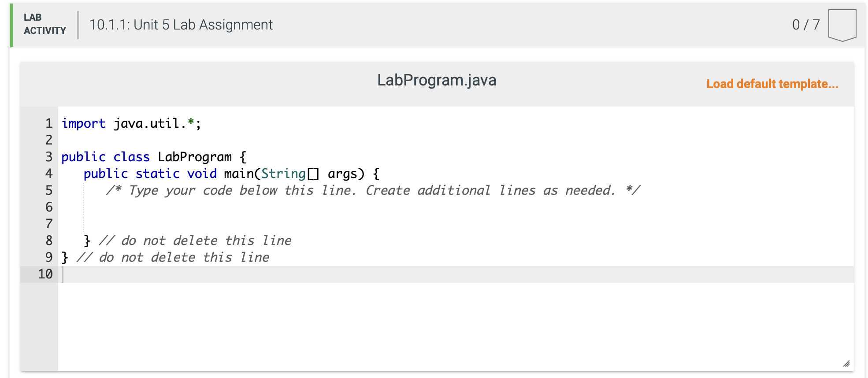Grab the editor resize handle corner
Viewport: 868px width, 378px height.
[846, 363]
